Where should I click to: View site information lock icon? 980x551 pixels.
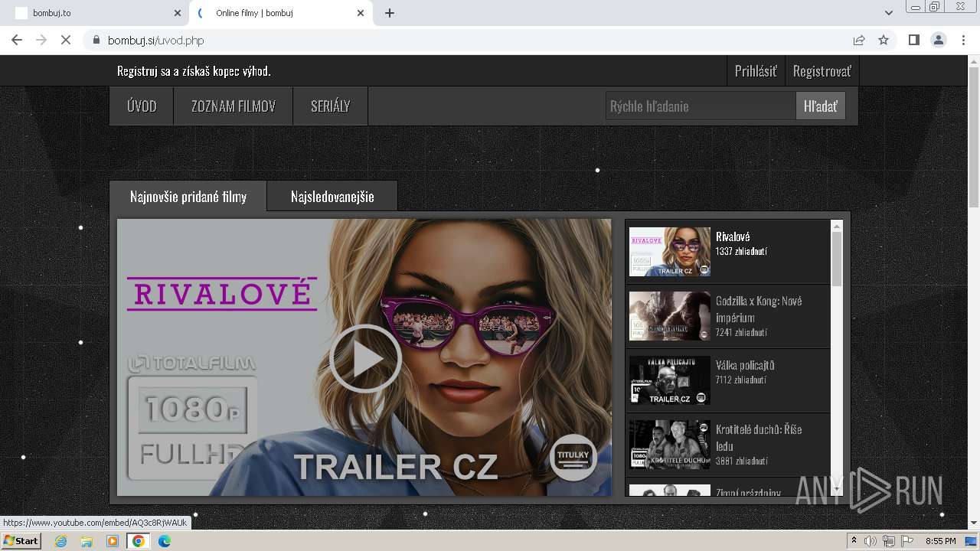(x=96, y=40)
